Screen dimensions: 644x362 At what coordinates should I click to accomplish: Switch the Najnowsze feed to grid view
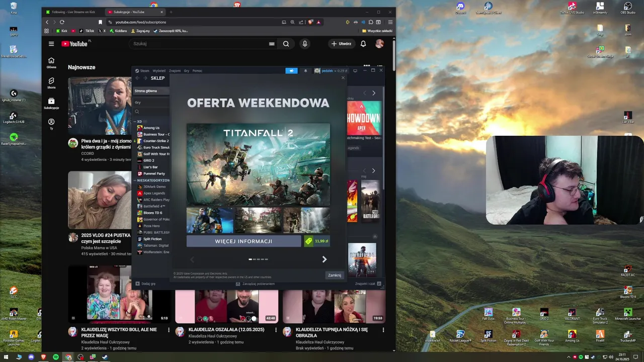pos(367,66)
